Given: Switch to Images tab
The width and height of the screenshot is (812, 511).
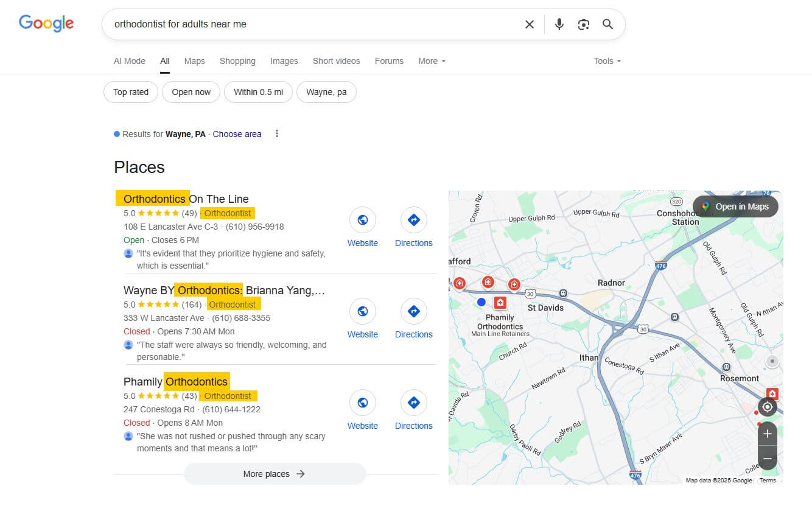Looking at the screenshot, I should pyautogui.click(x=284, y=61).
